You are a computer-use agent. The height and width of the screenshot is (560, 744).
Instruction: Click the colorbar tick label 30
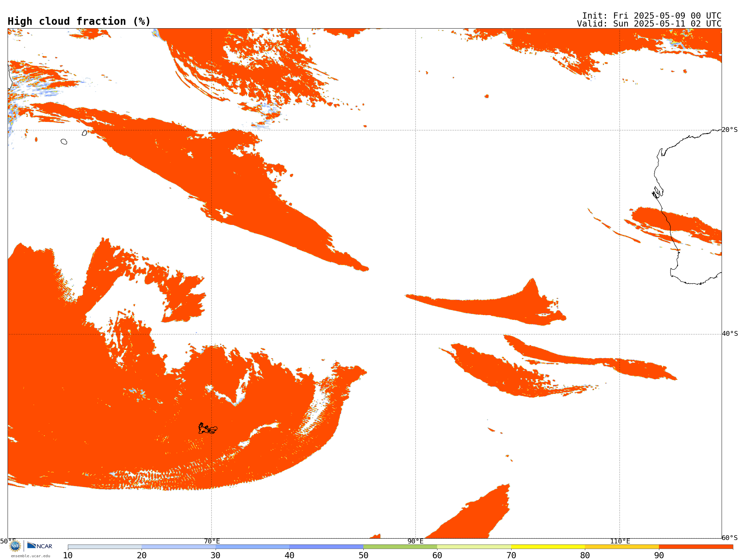coord(216,556)
